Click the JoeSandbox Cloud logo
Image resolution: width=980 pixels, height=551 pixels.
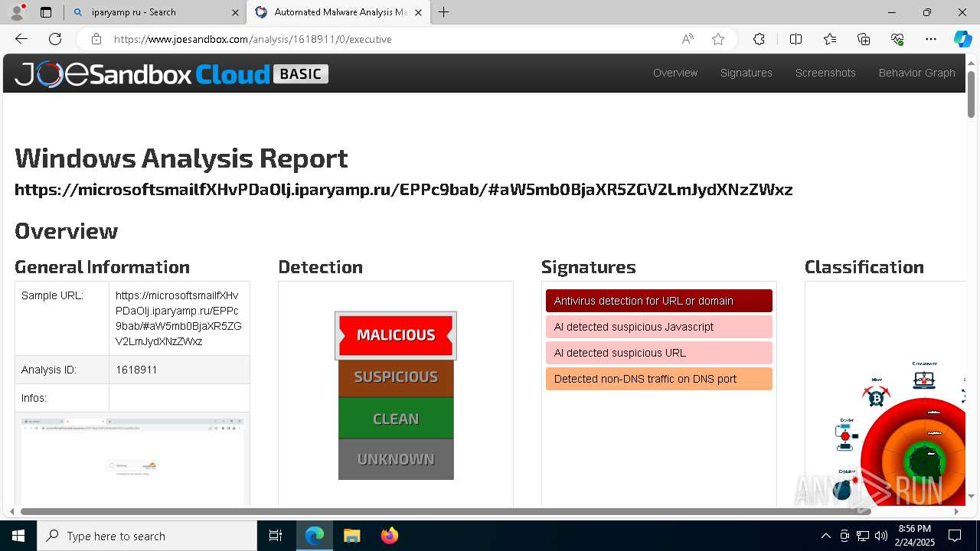pyautogui.click(x=171, y=73)
